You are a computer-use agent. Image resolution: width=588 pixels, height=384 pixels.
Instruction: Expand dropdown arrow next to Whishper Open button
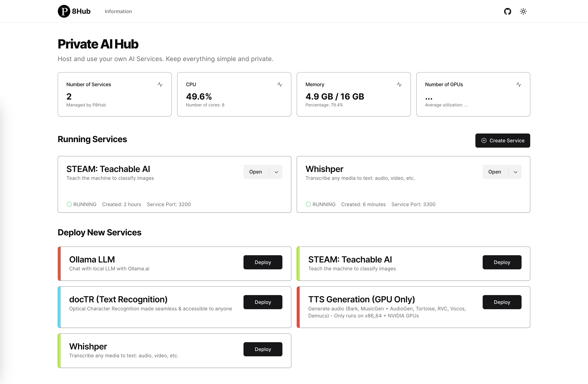tap(515, 172)
